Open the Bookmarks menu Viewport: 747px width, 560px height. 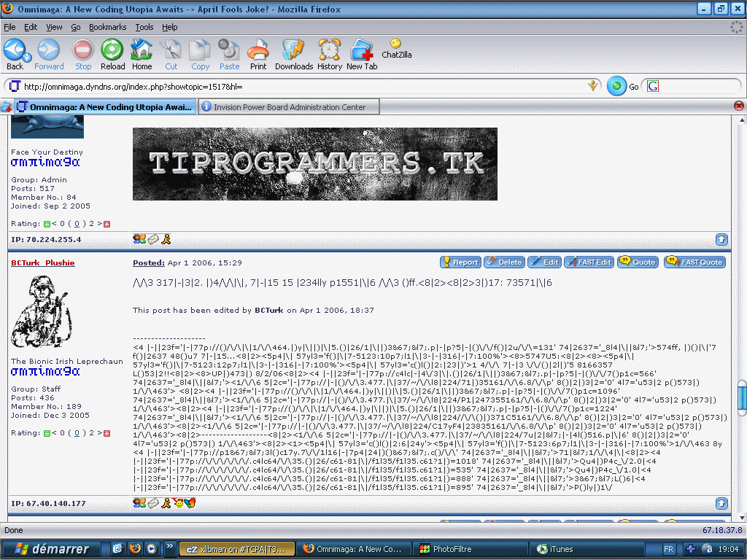108,27
